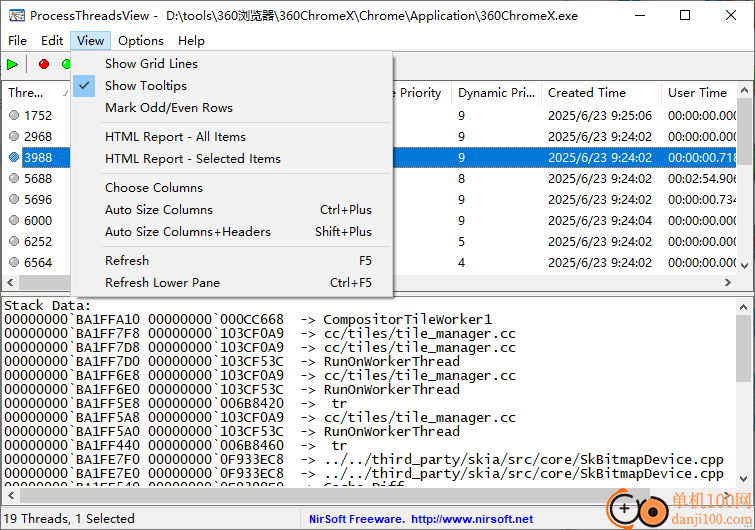Select thread row 5696
This screenshot has width=755, height=530.
point(38,199)
